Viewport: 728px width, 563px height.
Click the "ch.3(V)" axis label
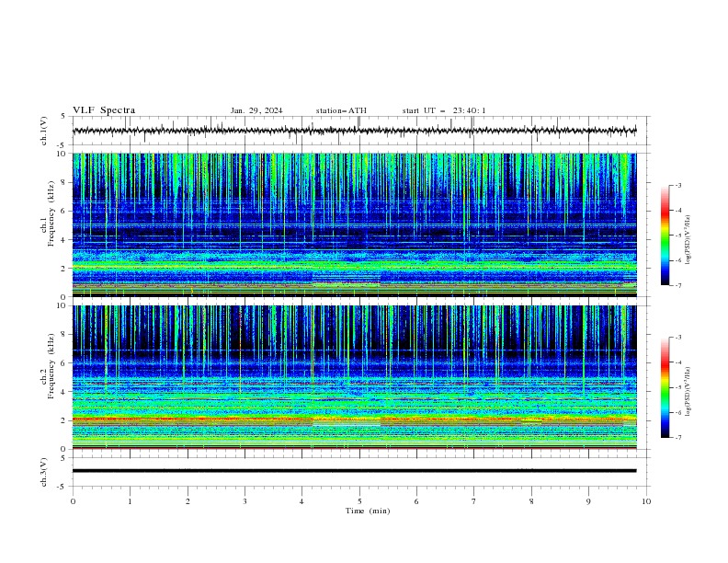click(x=44, y=472)
